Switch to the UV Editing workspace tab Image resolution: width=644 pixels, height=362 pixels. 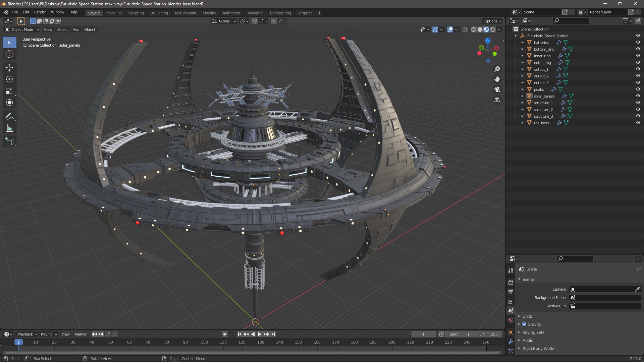coord(159,13)
